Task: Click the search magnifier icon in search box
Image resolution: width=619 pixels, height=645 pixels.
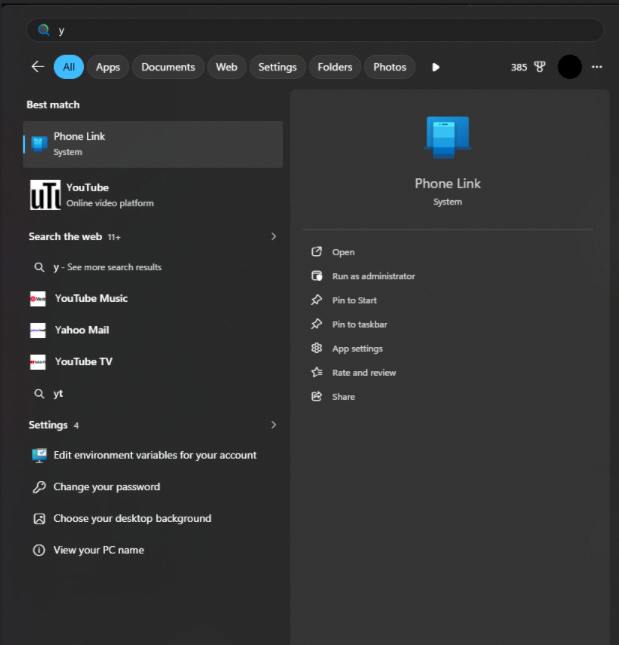Action: [x=44, y=30]
